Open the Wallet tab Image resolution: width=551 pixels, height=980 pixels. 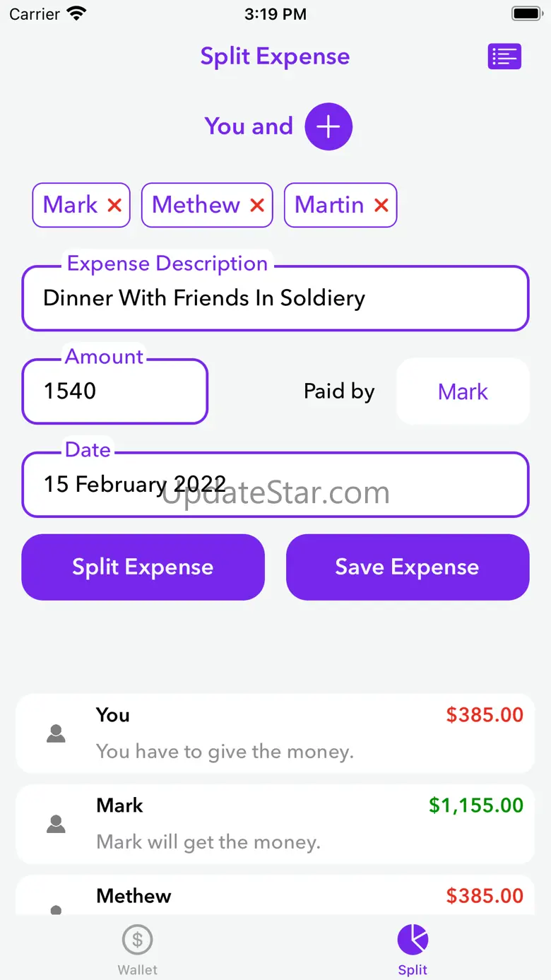pyautogui.click(x=138, y=948)
